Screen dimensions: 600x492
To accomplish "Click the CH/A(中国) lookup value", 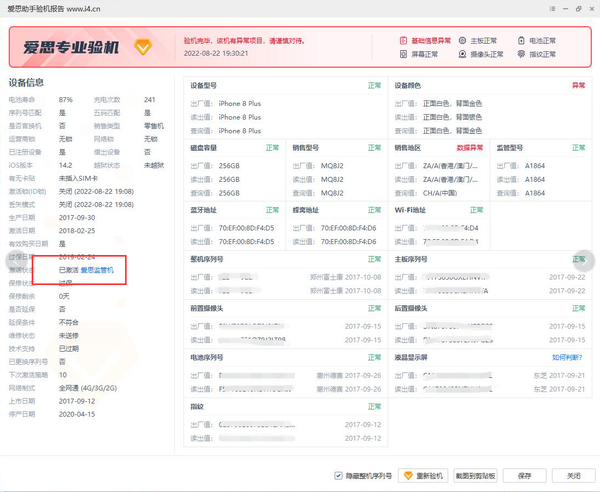I will [x=440, y=193].
